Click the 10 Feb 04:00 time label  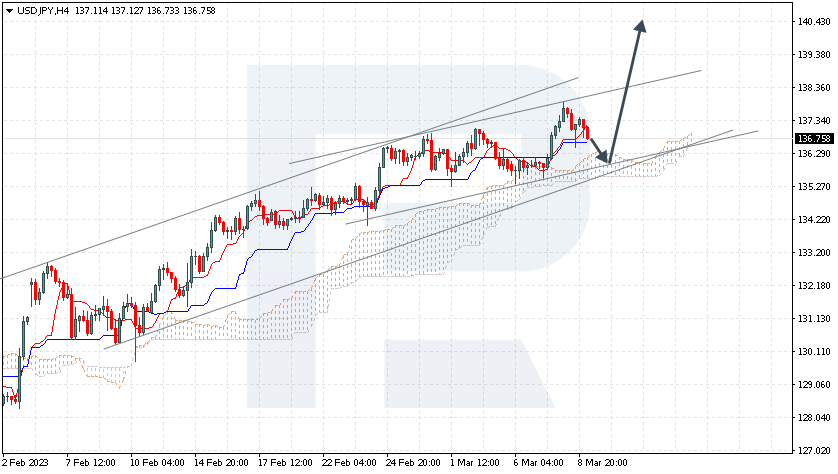(x=158, y=463)
